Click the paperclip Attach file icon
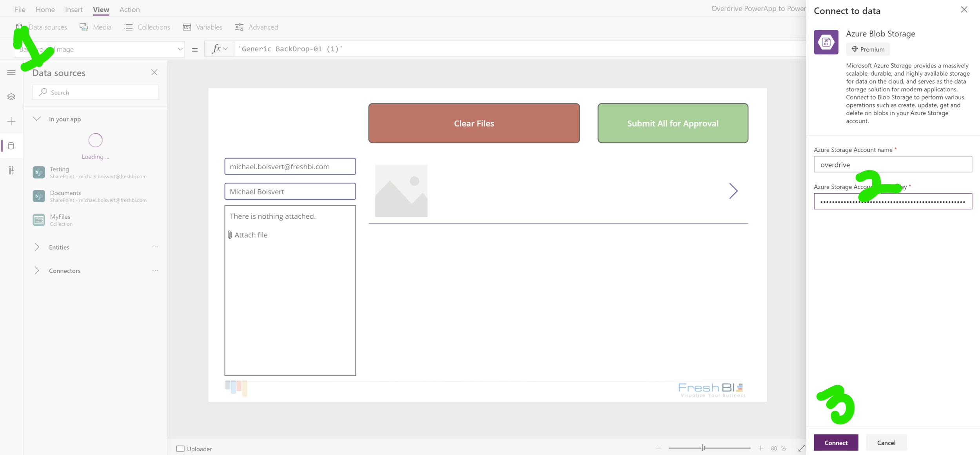This screenshot has width=980, height=455. 230,235
